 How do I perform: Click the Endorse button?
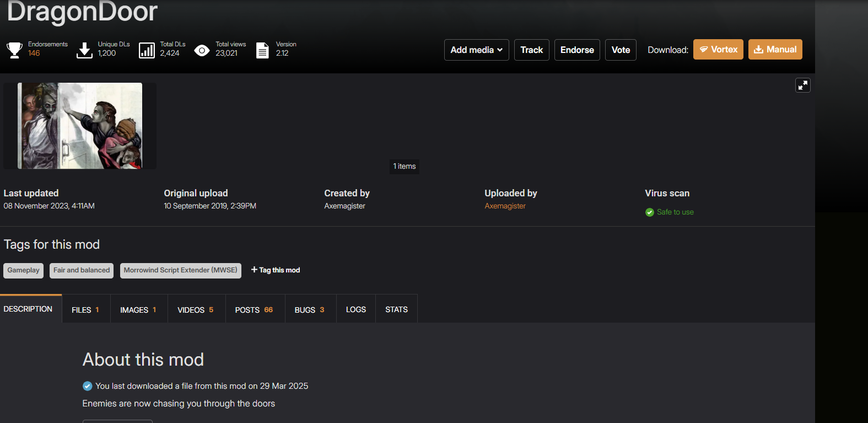(577, 50)
